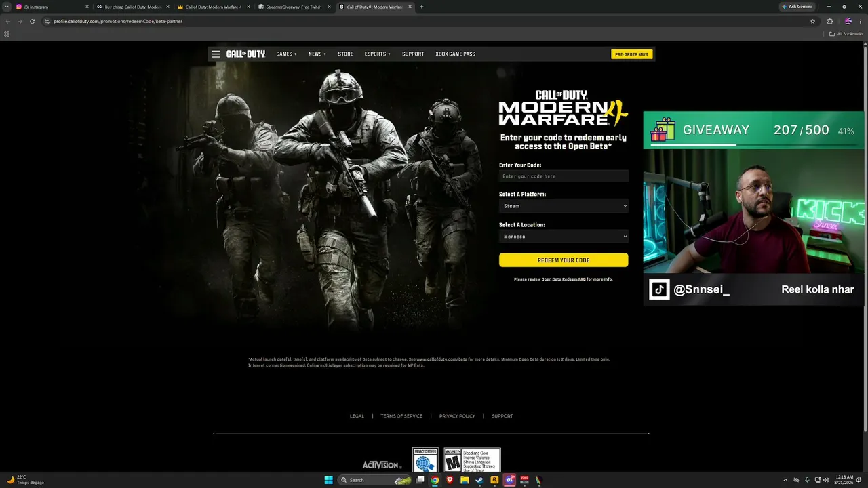Viewport: 868px width, 488px height.
Task: Switch to the StreamerGiveaway tab
Action: 294,7
